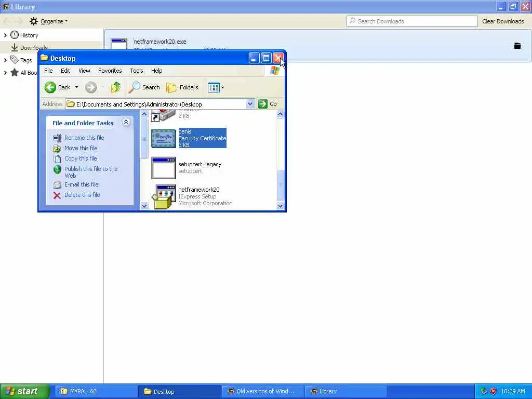The image size is (532, 399).
Task: Click the green Go button
Action: pyautogui.click(x=268, y=104)
